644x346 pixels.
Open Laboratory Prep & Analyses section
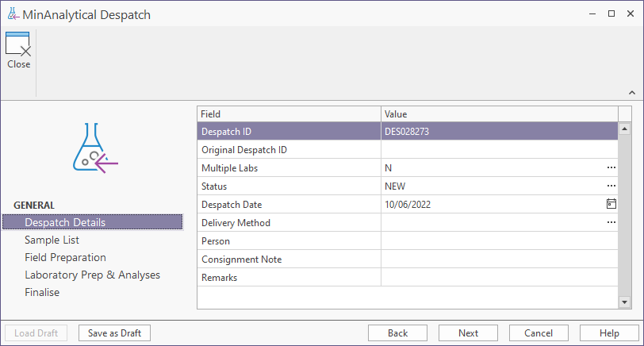coord(92,275)
